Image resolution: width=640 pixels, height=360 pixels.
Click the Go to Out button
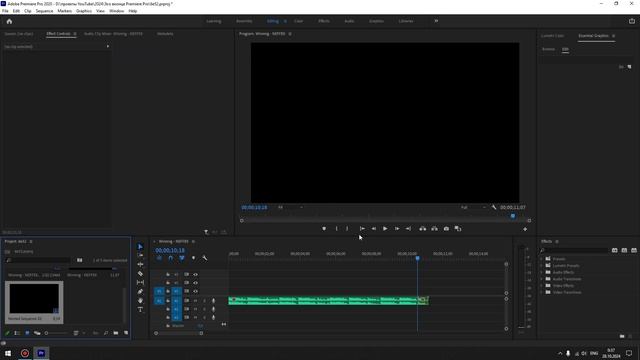[408, 229]
